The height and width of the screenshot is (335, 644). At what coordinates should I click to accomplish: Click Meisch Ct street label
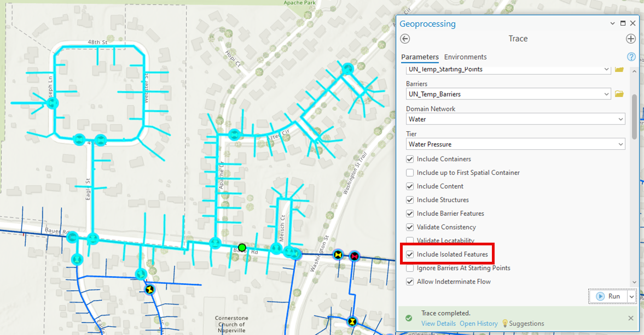click(x=282, y=228)
